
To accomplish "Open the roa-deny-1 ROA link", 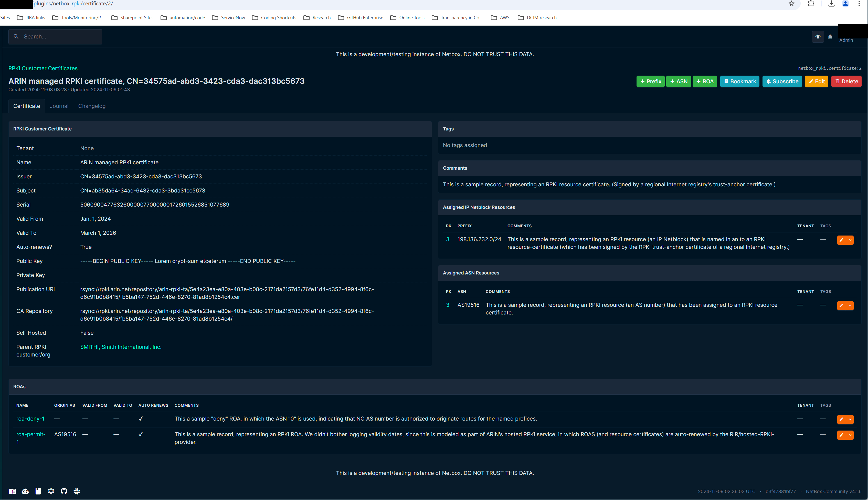I will [30, 419].
